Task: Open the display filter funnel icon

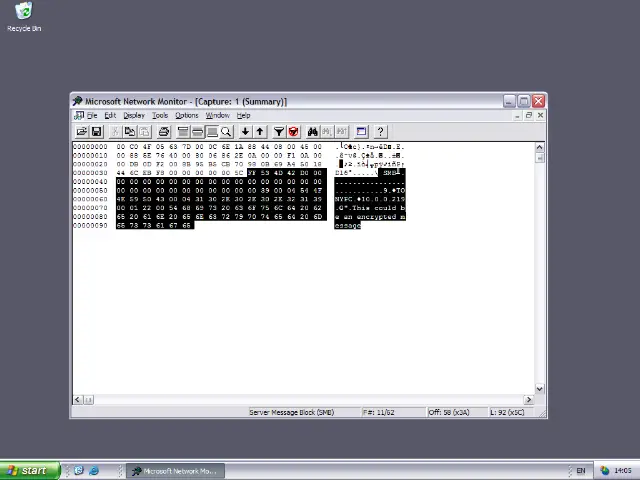Action: pyautogui.click(x=279, y=131)
